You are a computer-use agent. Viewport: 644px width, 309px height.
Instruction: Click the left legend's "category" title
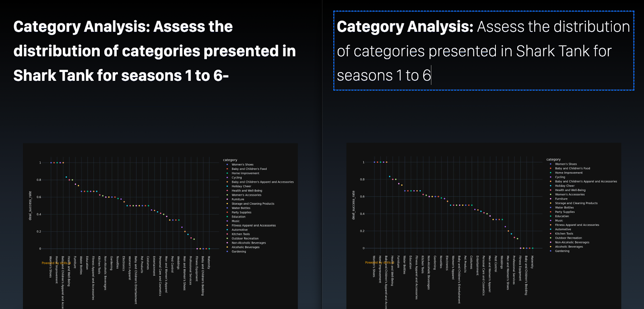pyautogui.click(x=230, y=160)
